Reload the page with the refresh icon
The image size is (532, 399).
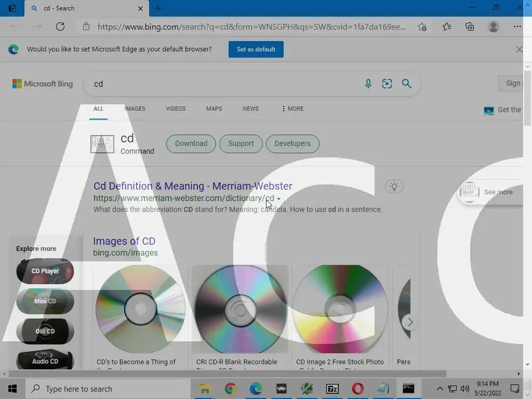pyautogui.click(x=60, y=26)
